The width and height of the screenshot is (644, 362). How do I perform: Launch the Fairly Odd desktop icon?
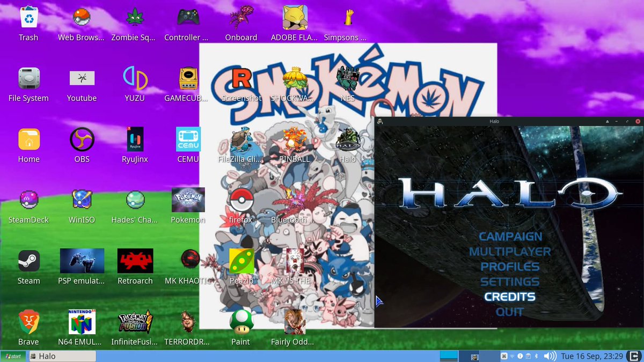(295, 322)
